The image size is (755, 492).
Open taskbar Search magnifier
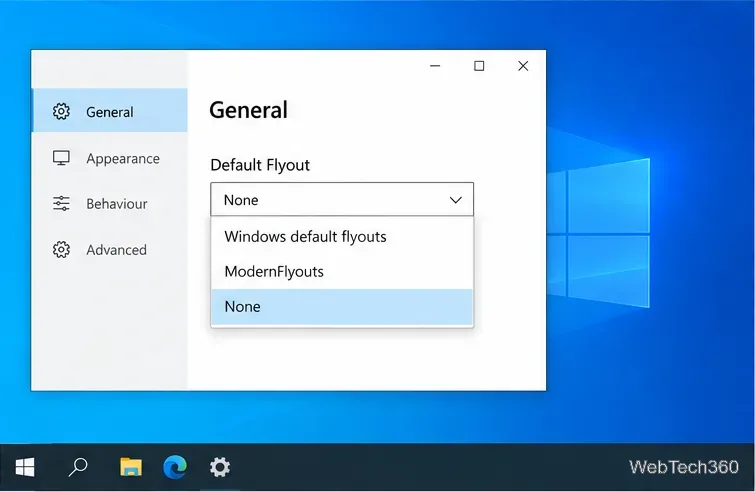(78, 467)
